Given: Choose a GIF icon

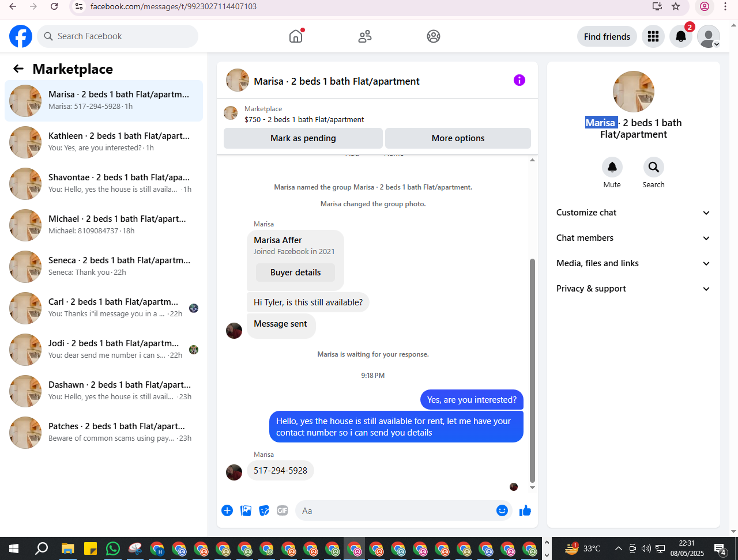Looking at the screenshot, I should 283,510.
